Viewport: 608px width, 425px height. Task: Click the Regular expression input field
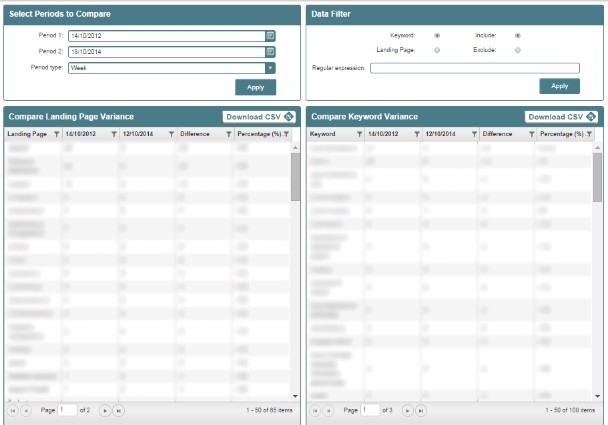point(475,68)
